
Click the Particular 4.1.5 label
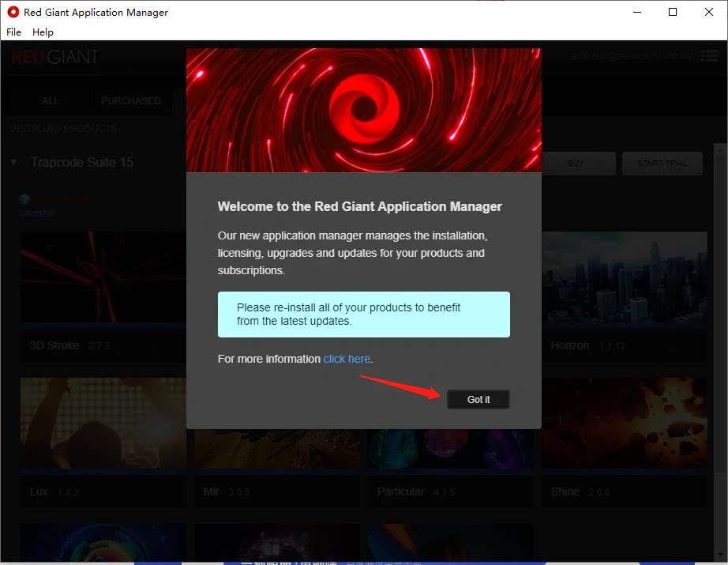pos(416,492)
